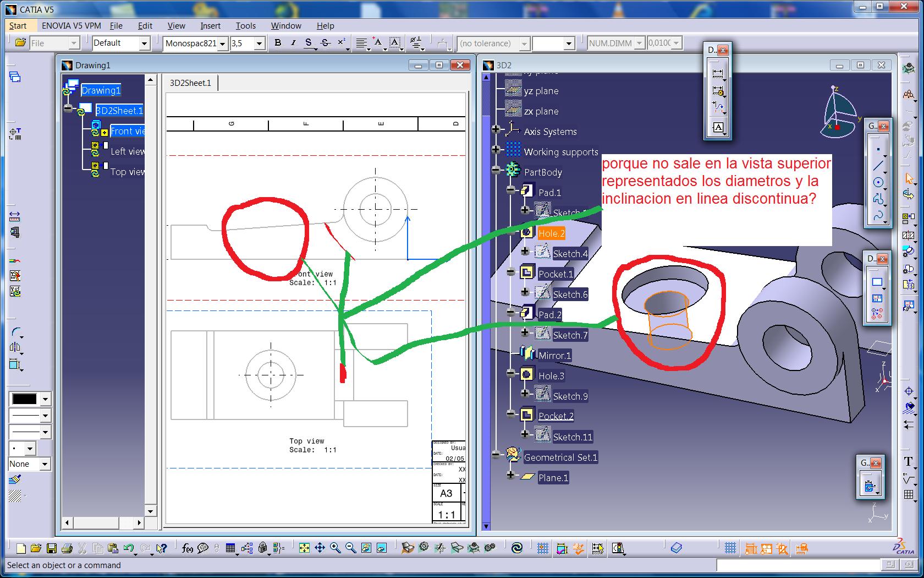Screen dimensions: 924x578
Task: Collapse the PartBody tree node
Action: click(497, 171)
